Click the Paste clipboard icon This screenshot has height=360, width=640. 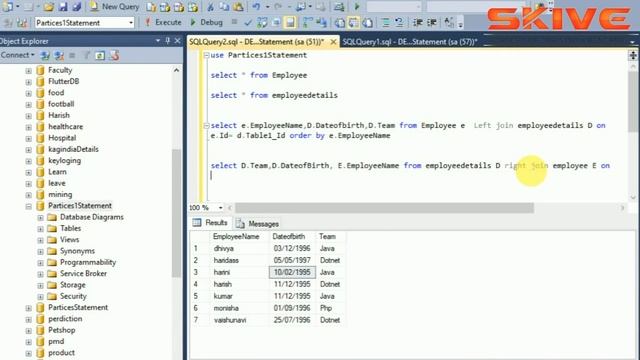pyautogui.click(x=238, y=7)
